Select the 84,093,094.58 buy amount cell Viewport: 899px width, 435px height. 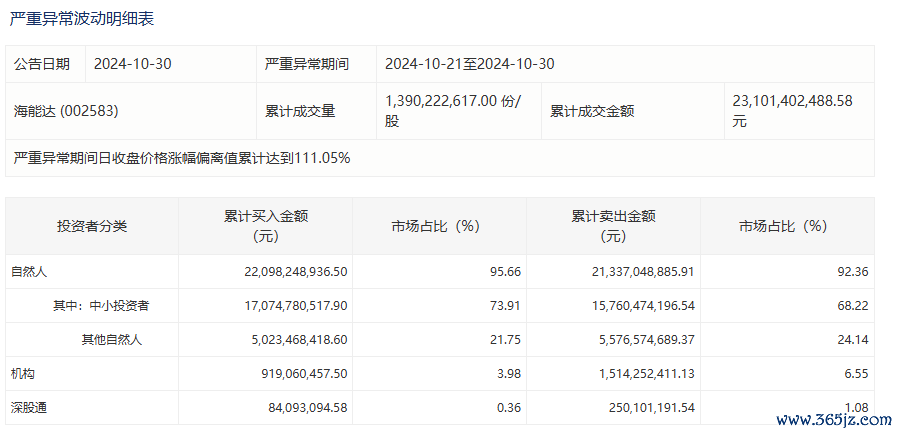pos(307,408)
